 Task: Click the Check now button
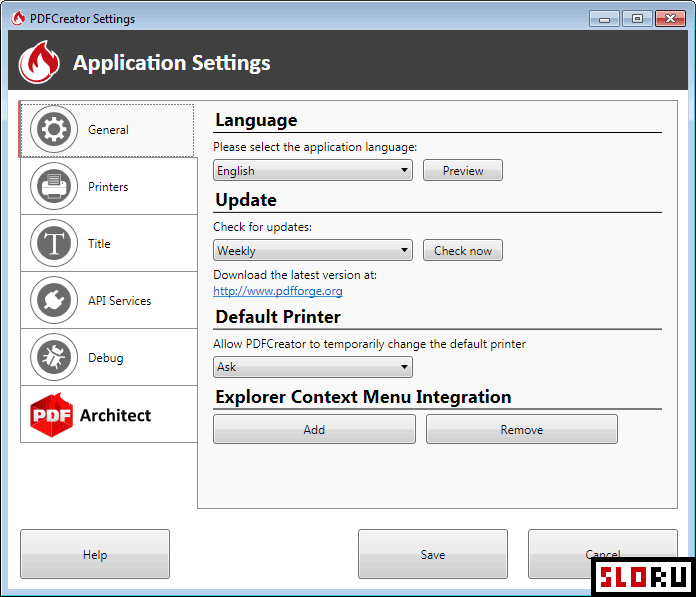click(x=463, y=250)
